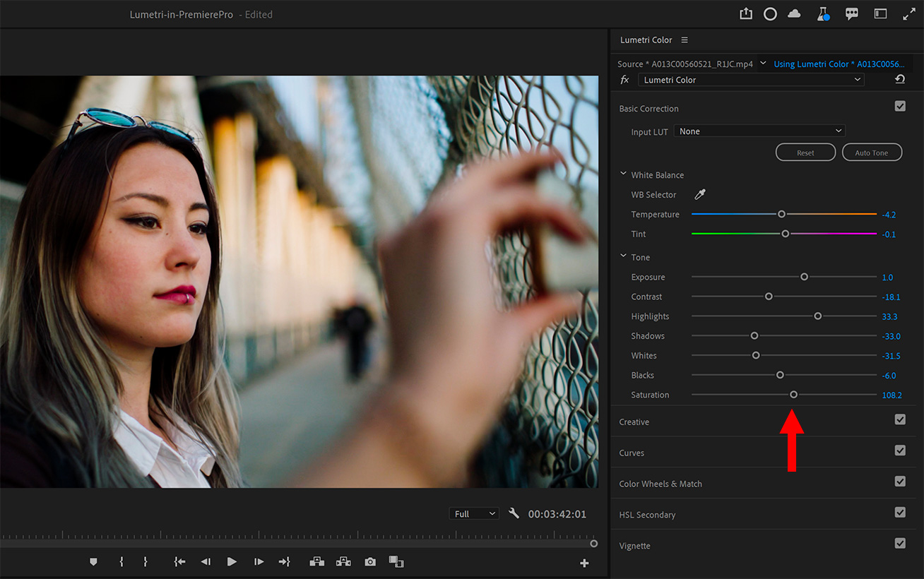Open the Input LUT dropdown
Image resolution: width=924 pixels, height=579 pixels.
pyautogui.click(x=759, y=131)
